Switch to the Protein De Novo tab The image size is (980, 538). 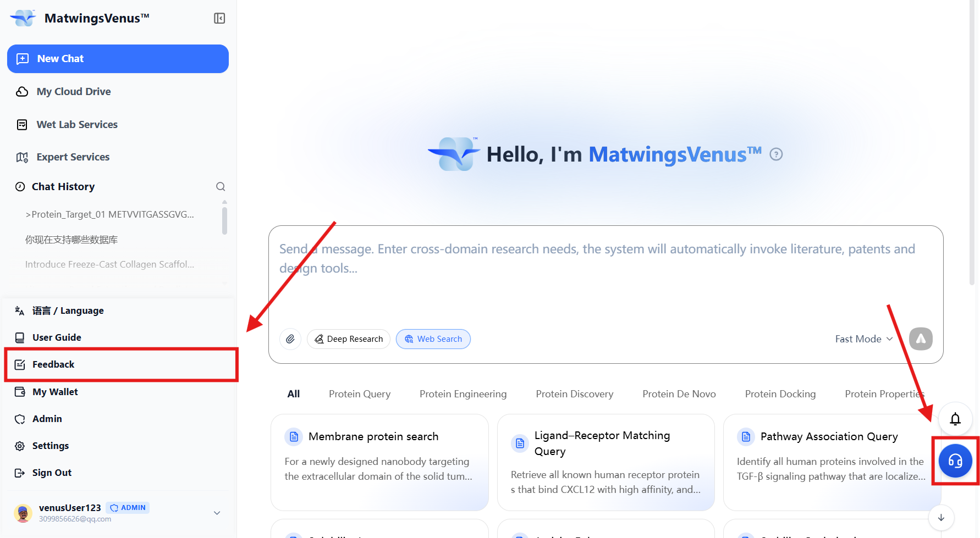pyautogui.click(x=679, y=394)
